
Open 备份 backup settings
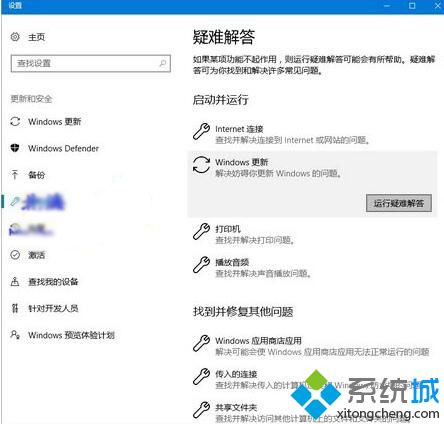(x=36, y=175)
